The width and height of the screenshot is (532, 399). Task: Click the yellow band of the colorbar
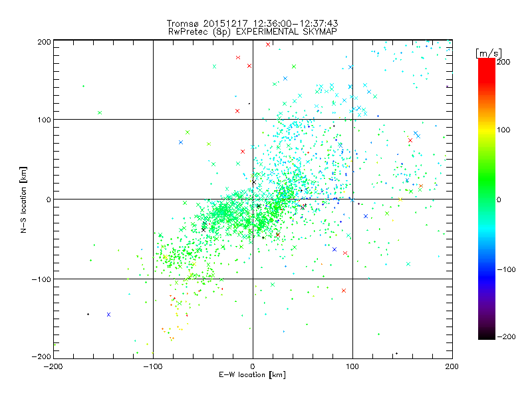click(487, 130)
